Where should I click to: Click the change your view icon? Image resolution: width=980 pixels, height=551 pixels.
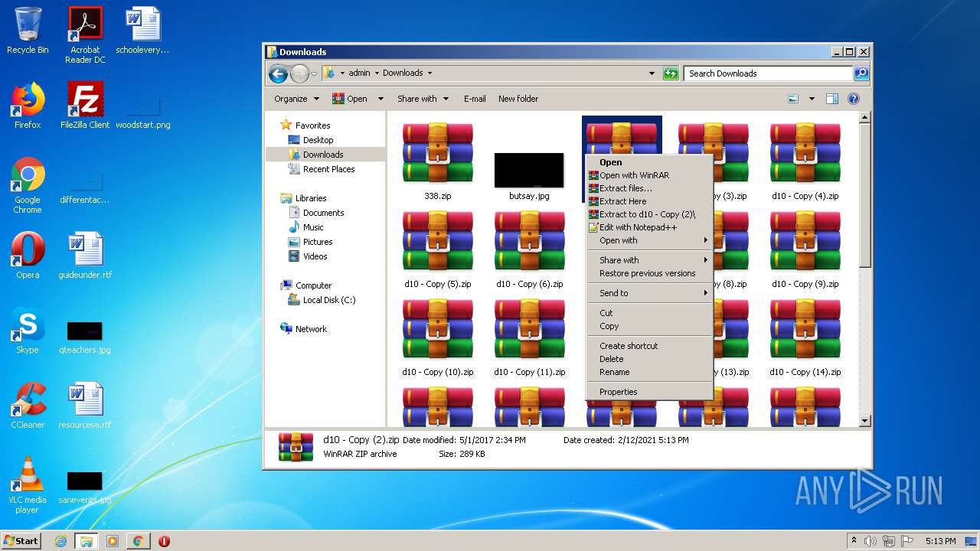pos(793,99)
